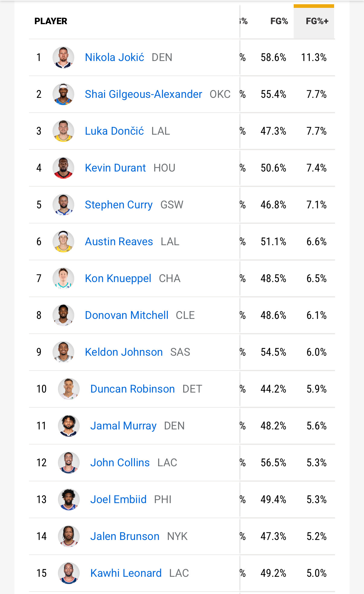Click the Jamal Murray name link
This screenshot has width=364, height=594.
[123, 426]
